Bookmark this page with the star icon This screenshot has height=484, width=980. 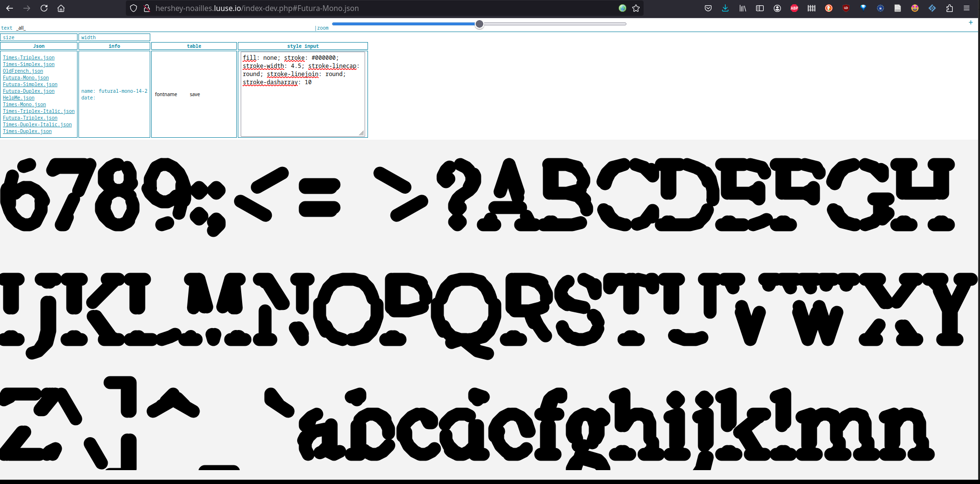coord(636,8)
